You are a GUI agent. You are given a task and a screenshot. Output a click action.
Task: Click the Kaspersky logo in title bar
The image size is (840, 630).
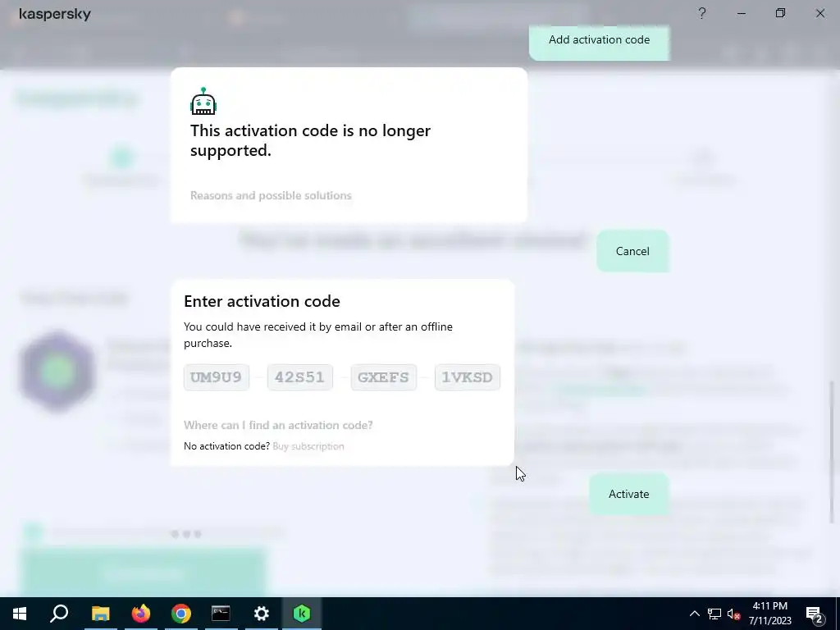click(55, 14)
